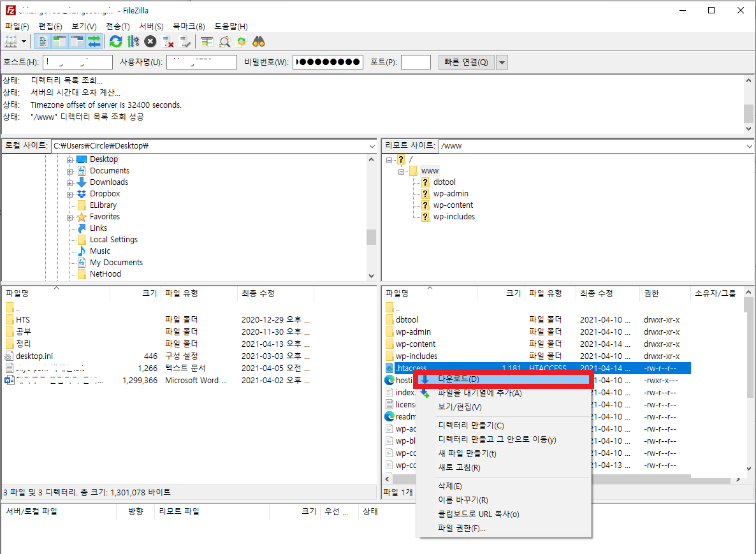Open the 서버(S) menu
This screenshot has height=554, width=756.
click(x=150, y=26)
